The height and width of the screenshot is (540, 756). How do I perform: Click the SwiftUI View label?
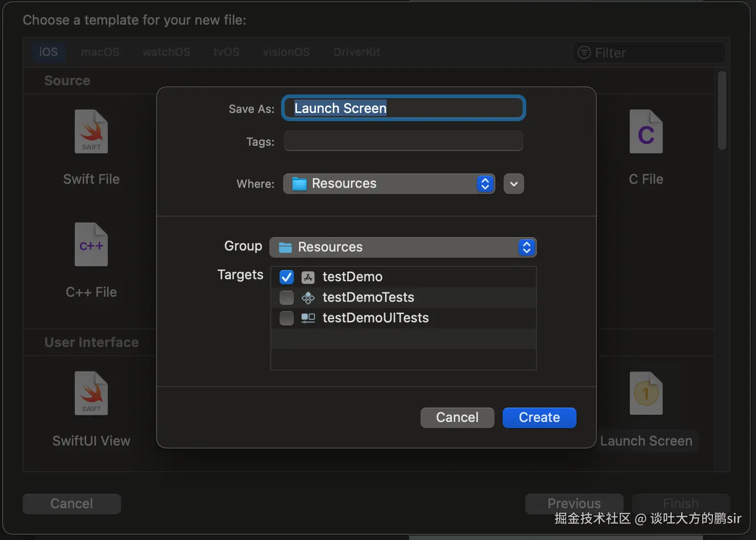click(91, 441)
